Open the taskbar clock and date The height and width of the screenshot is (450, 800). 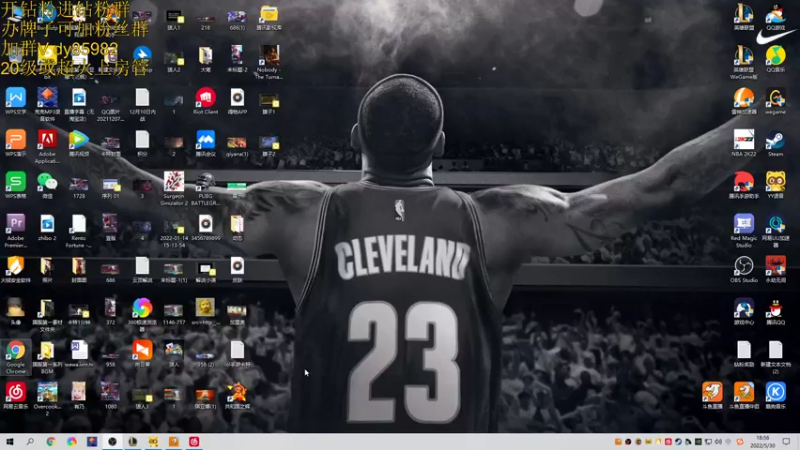(x=763, y=442)
